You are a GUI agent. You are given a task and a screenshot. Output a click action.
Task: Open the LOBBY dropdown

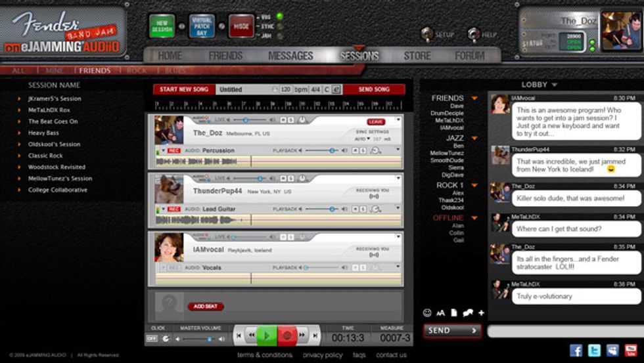(539, 85)
